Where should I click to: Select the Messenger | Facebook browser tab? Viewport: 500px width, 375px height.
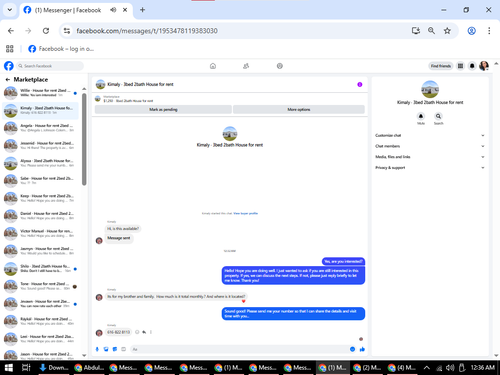(76, 10)
